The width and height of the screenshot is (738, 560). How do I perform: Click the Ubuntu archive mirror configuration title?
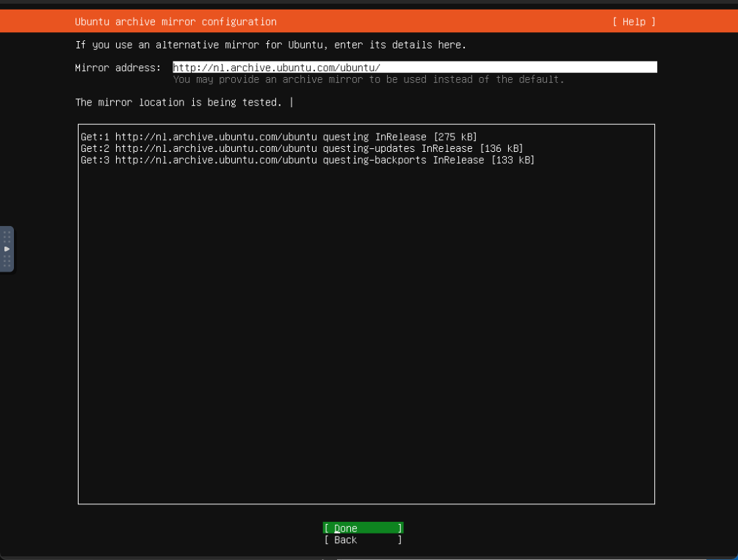(176, 22)
